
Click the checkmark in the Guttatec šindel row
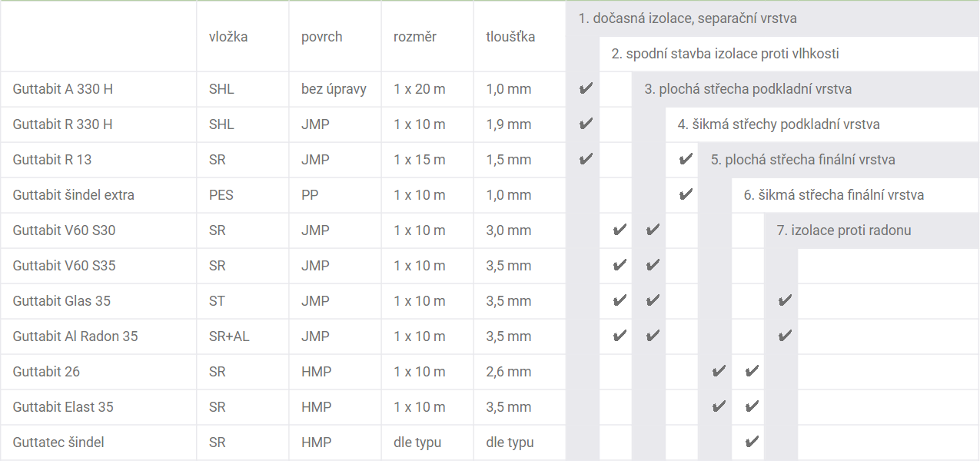[752, 442]
